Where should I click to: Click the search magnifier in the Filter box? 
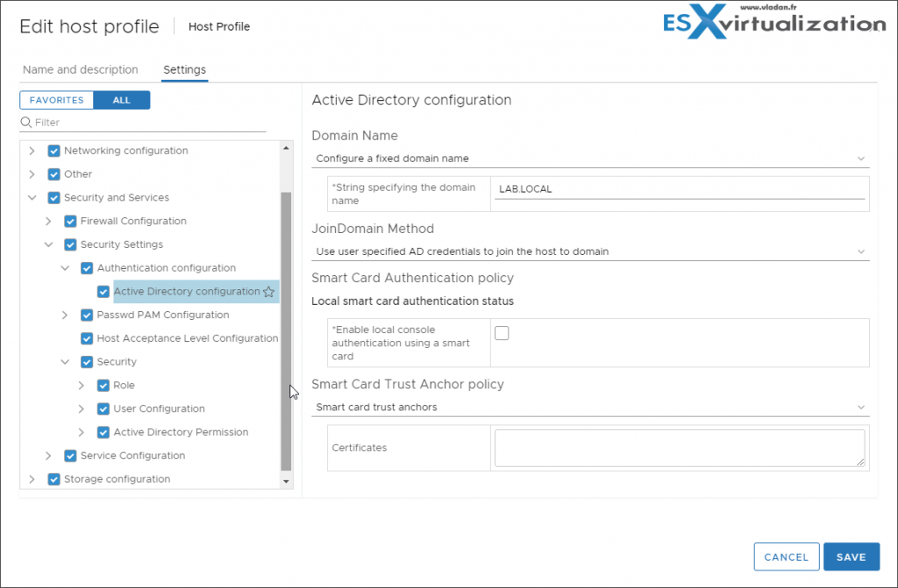26,122
